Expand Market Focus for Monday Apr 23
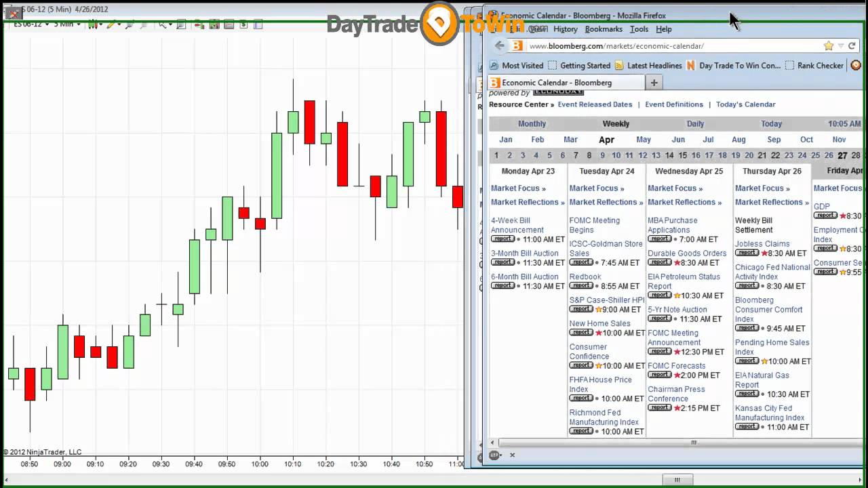 tap(518, 188)
